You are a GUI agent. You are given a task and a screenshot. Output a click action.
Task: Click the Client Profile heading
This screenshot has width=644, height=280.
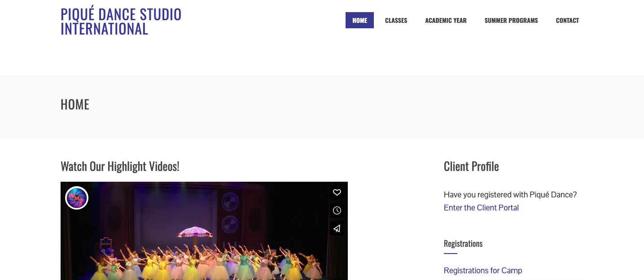point(471,166)
